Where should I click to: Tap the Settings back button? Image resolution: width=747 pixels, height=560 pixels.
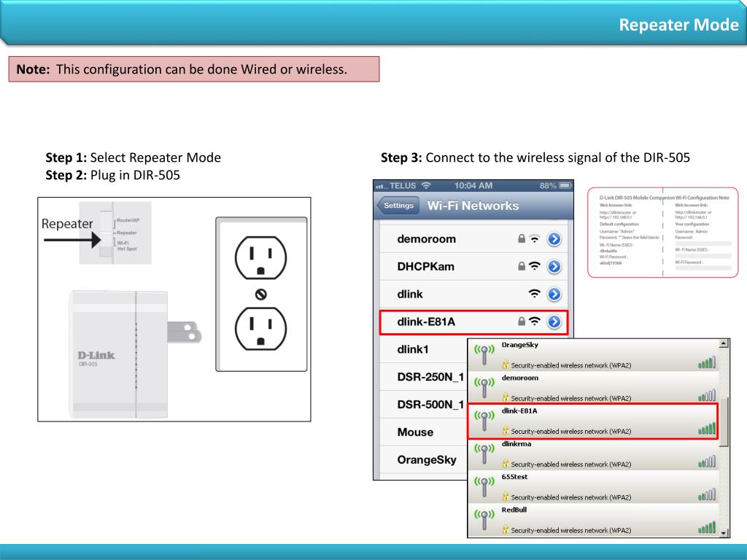tap(398, 206)
